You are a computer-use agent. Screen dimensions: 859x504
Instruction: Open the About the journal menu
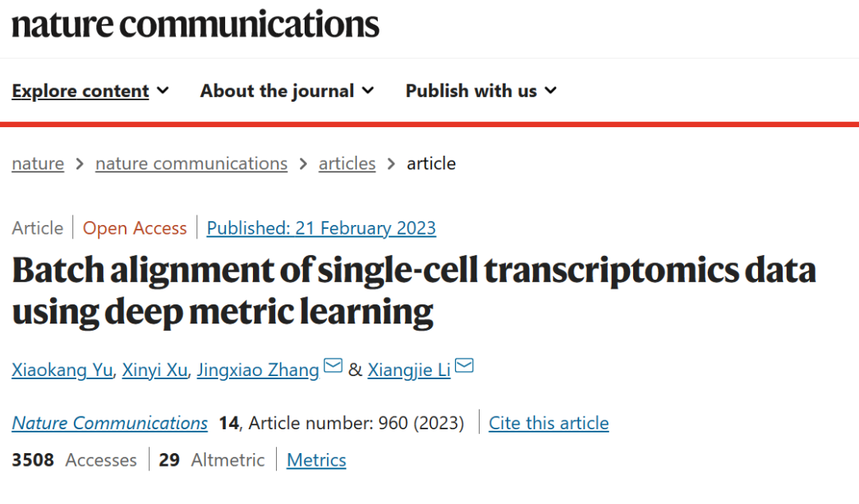click(277, 91)
